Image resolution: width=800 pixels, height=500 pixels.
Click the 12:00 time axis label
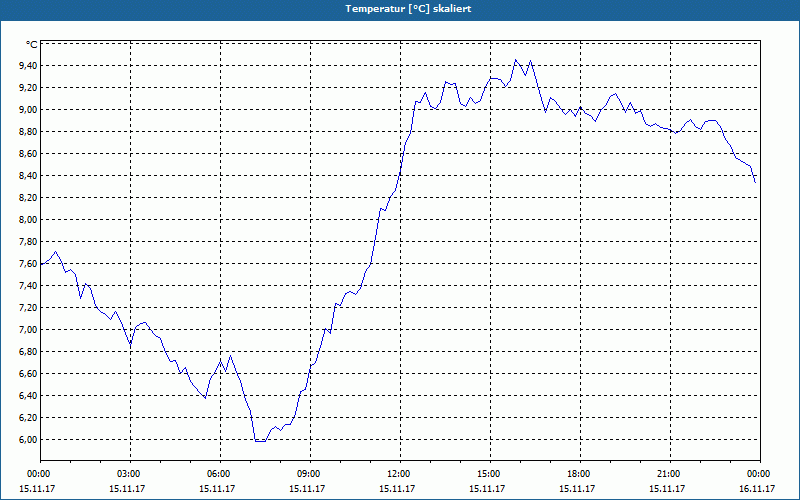pos(397,474)
